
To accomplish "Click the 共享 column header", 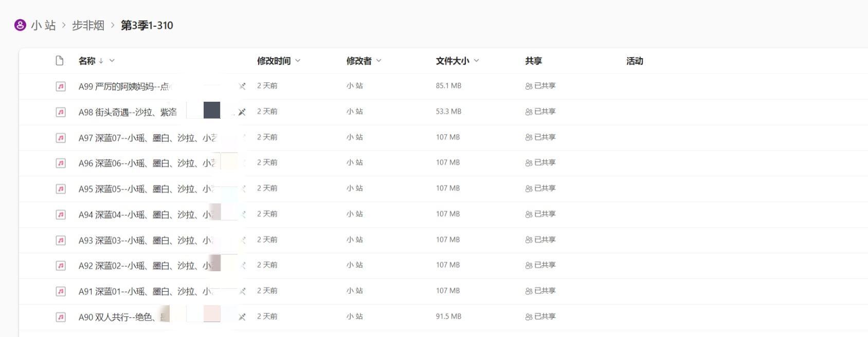I will pyautogui.click(x=533, y=61).
